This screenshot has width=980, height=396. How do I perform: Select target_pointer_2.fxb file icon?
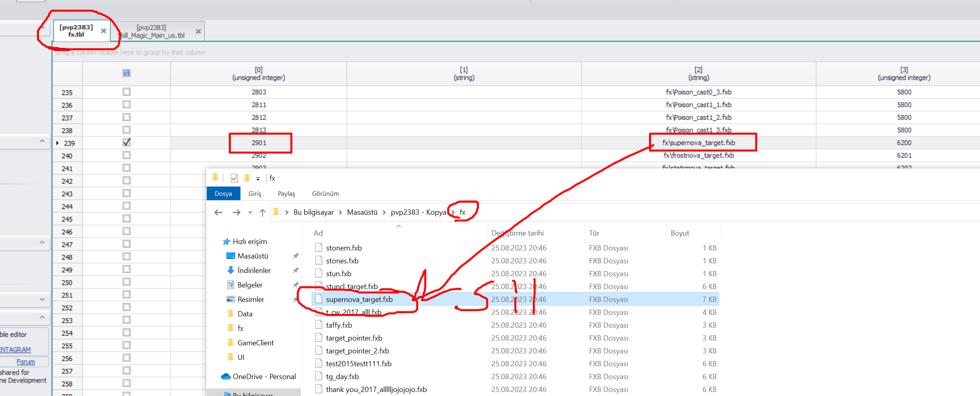(x=318, y=351)
